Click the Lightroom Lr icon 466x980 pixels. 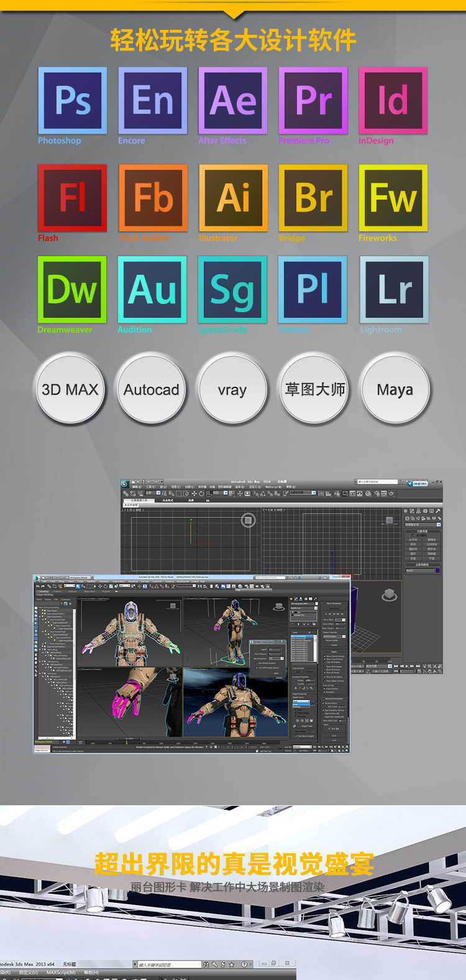pos(393,290)
